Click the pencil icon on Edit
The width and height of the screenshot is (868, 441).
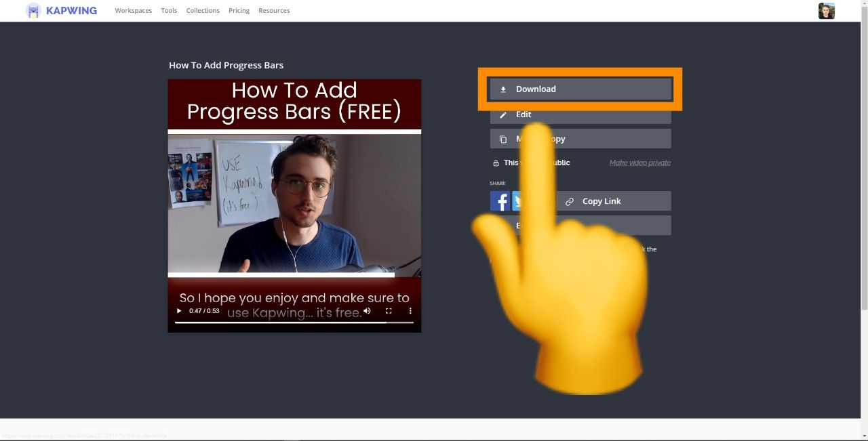[503, 115]
